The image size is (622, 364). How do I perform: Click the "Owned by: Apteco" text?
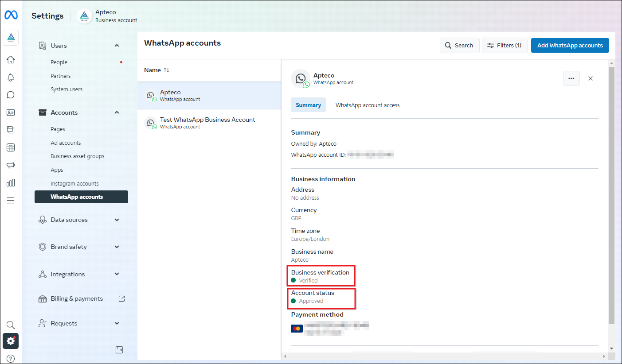[x=314, y=144]
